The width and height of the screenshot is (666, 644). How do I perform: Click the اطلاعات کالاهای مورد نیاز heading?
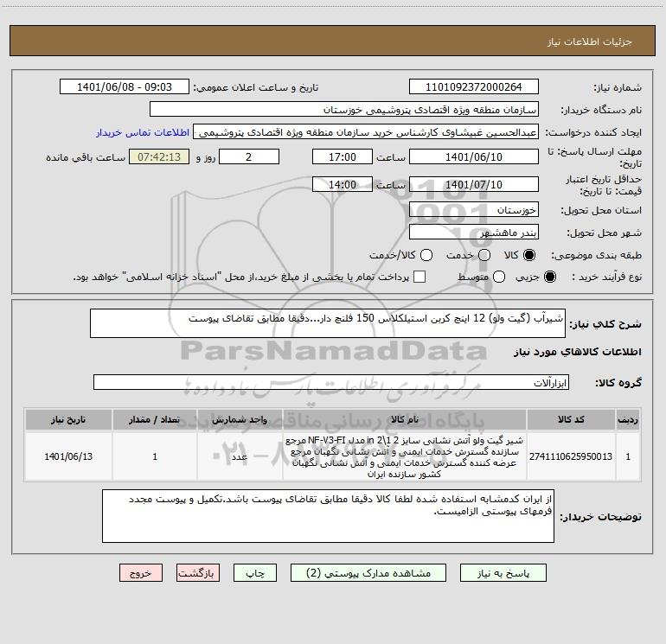[x=577, y=352]
